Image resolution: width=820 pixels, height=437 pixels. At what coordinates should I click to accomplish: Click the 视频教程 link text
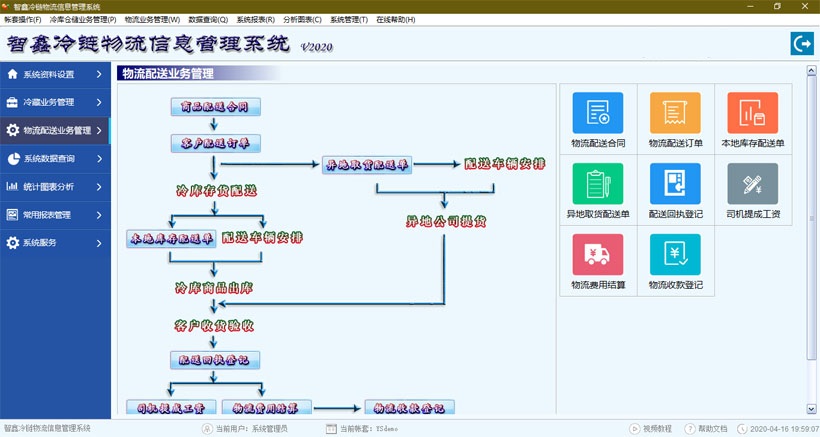(657, 429)
